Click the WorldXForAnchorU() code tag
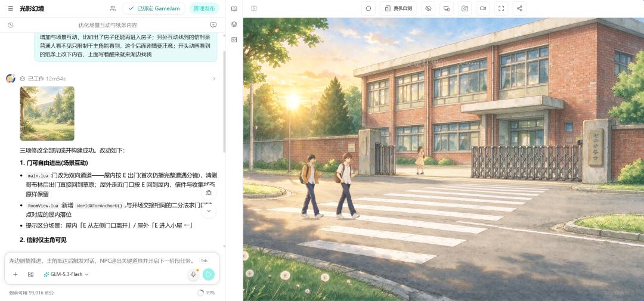Screen dimensions: 644x301 coord(100,206)
